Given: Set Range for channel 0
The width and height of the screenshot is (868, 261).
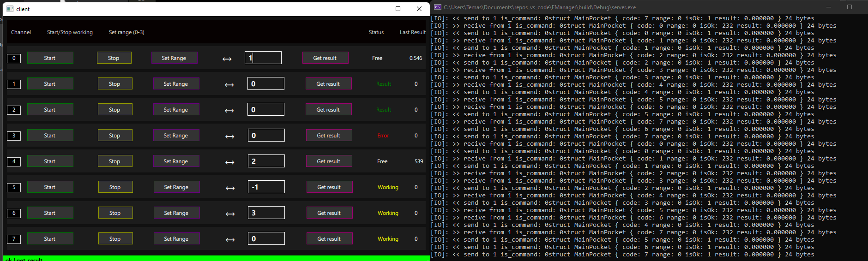Looking at the screenshot, I should [174, 58].
